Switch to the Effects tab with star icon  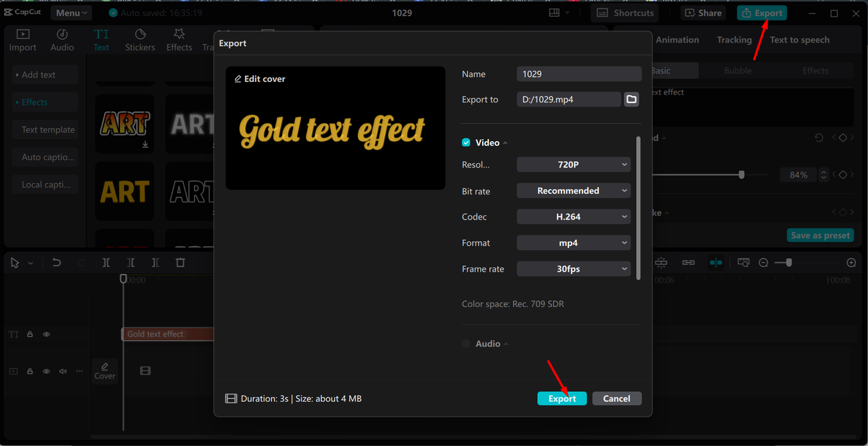tap(179, 40)
